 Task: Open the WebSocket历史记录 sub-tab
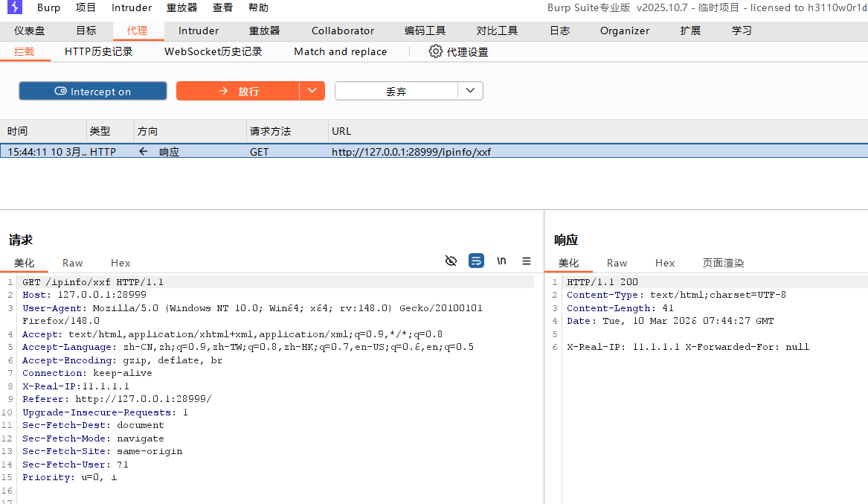(x=213, y=51)
